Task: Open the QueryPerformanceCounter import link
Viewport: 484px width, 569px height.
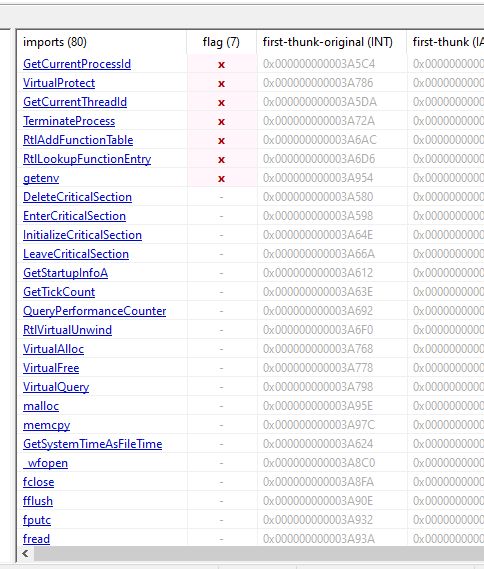Action: point(94,311)
